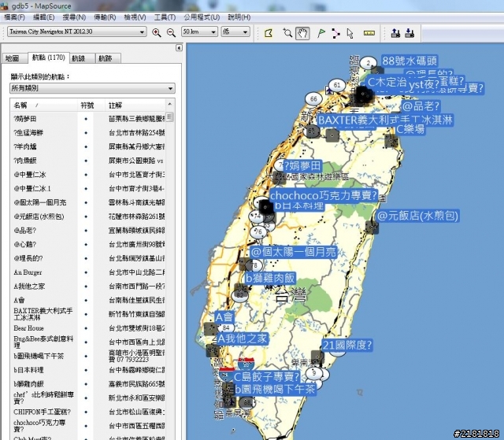Select waypoint row b日本料理 in list
Image resolution: width=504 pixels, height=440 pixels.
(89, 370)
